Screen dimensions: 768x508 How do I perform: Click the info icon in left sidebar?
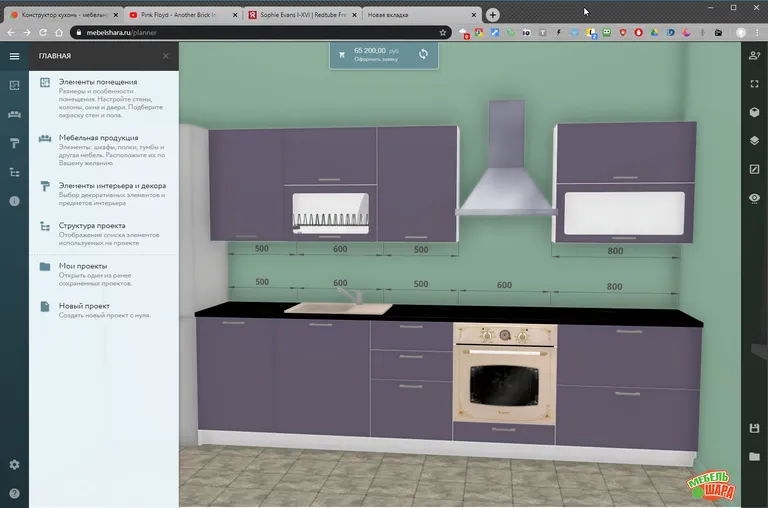14,201
